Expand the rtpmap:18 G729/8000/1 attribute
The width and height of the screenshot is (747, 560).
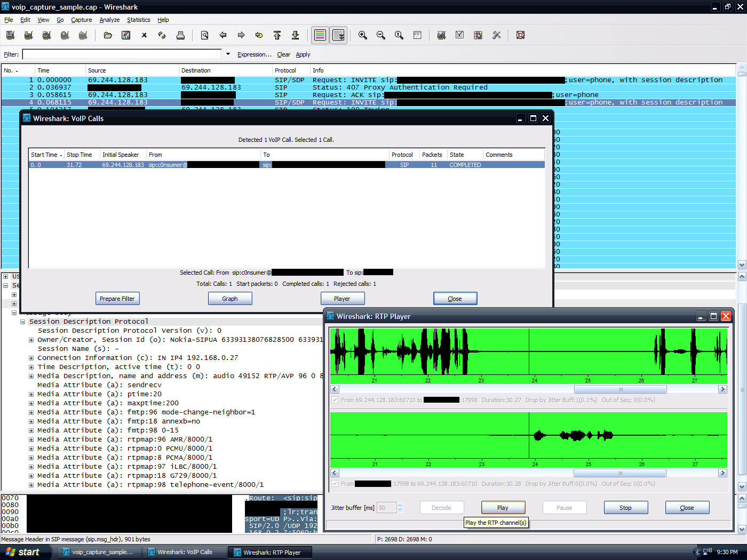pyautogui.click(x=31, y=476)
